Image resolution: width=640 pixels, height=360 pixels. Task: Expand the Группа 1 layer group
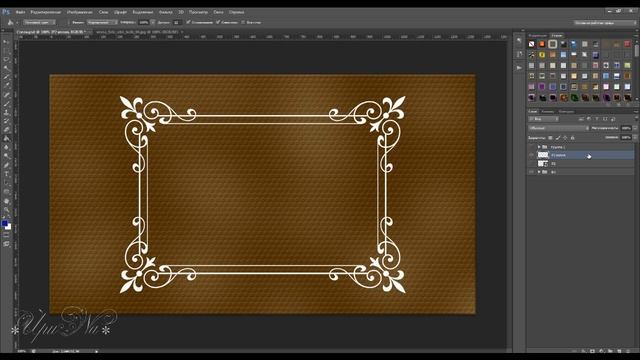539,147
